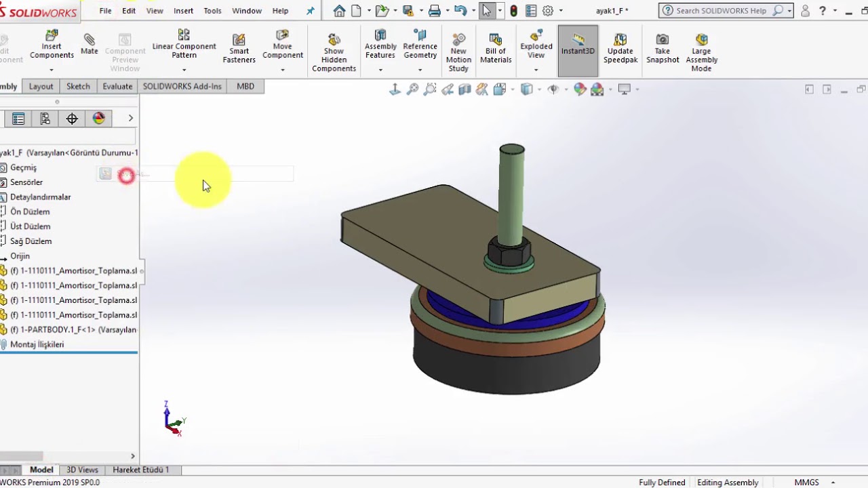Viewport: 868px width, 488px height.
Task: Open Linear Component Pattern tool
Action: pyautogui.click(x=184, y=45)
